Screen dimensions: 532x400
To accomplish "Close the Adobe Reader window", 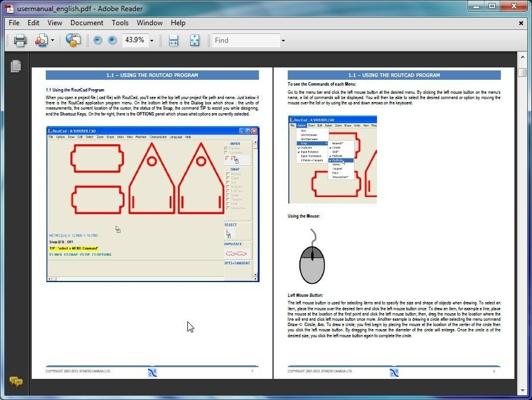I will coord(514,6).
